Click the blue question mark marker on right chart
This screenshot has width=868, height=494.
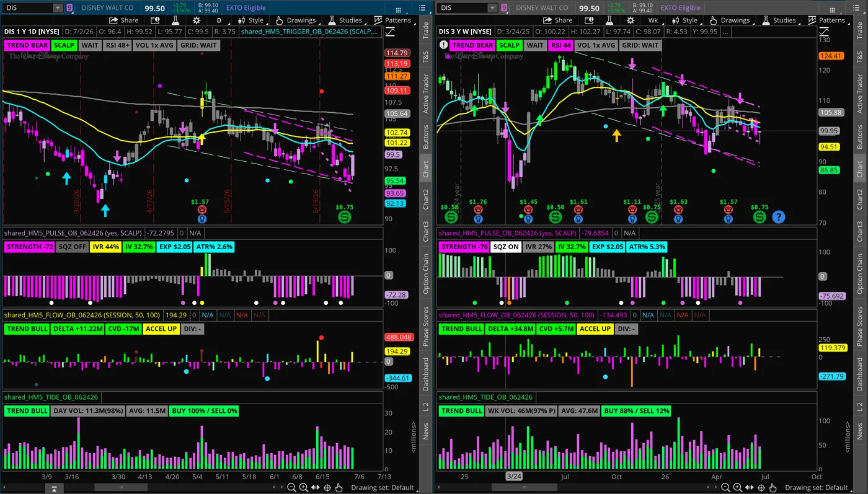point(779,217)
